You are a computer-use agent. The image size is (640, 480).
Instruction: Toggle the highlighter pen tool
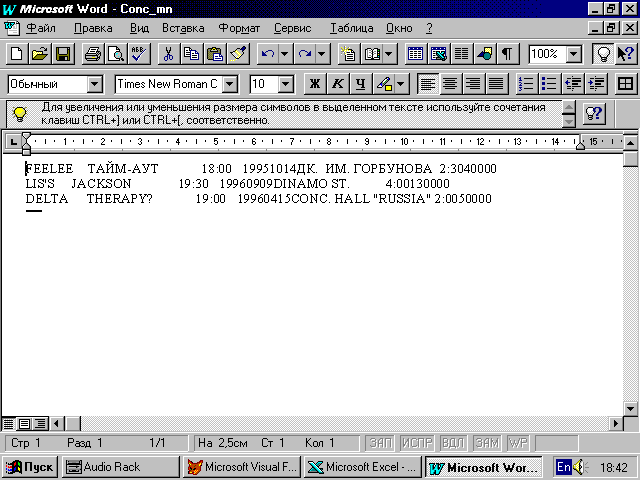click(x=383, y=84)
